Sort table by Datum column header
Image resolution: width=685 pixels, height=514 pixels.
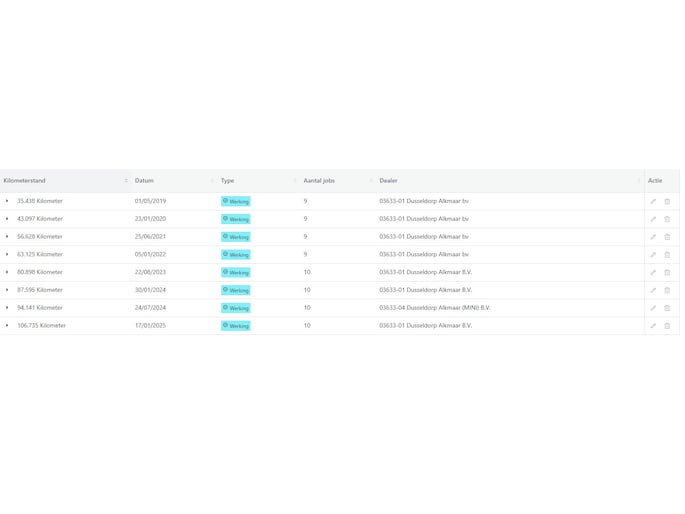pos(212,181)
